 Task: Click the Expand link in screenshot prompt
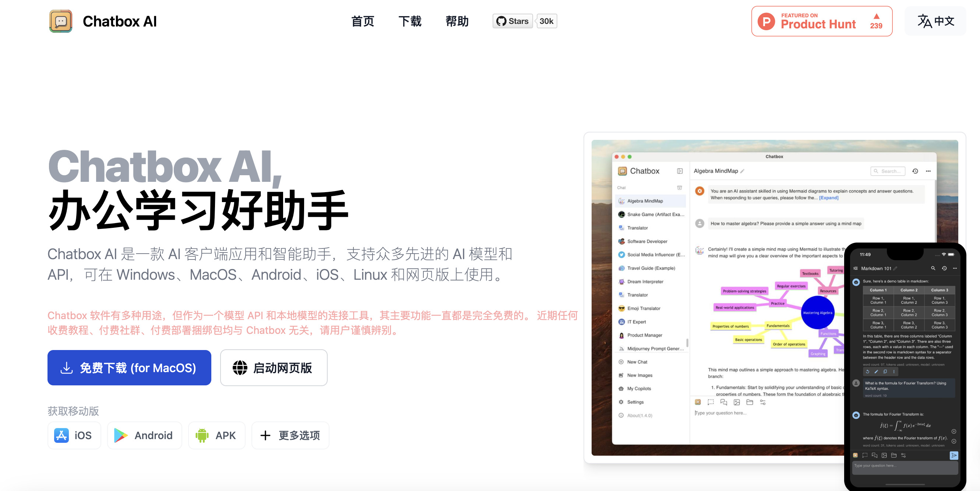coord(829,198)
